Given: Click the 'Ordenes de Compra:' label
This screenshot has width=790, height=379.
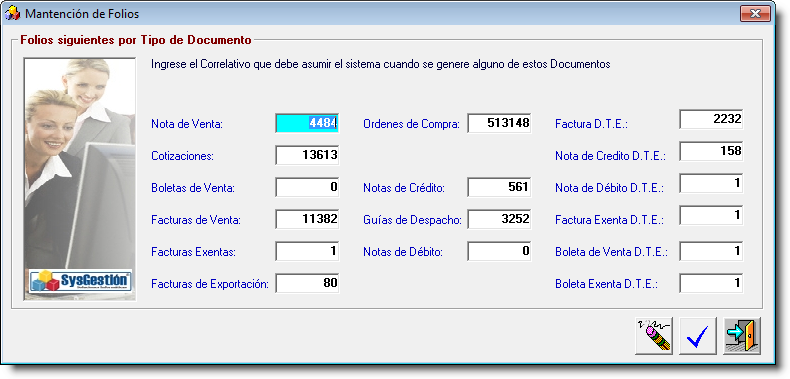Looking at the screenshot, I should click(412, 124).
